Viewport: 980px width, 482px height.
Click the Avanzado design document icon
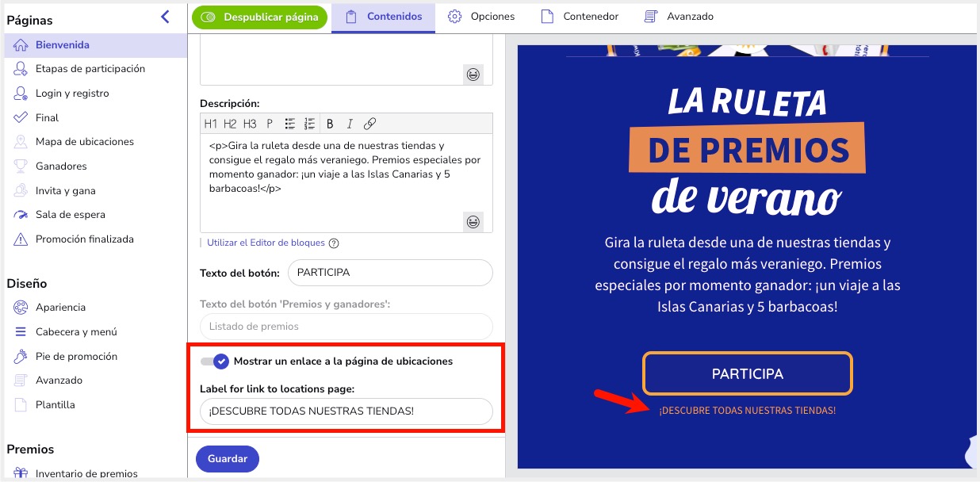click(x=21, y=381)
